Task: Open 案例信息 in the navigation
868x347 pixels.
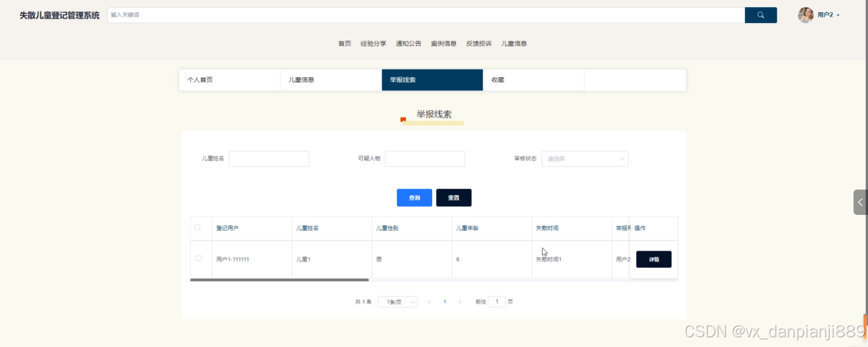Action: point(444,44)
